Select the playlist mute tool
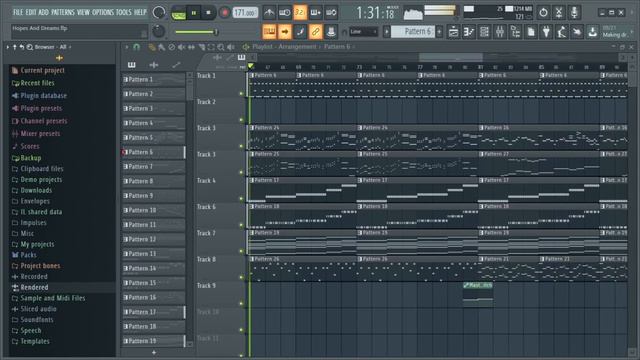Viewport: 640px width, 360px height. tap(181, 47)
